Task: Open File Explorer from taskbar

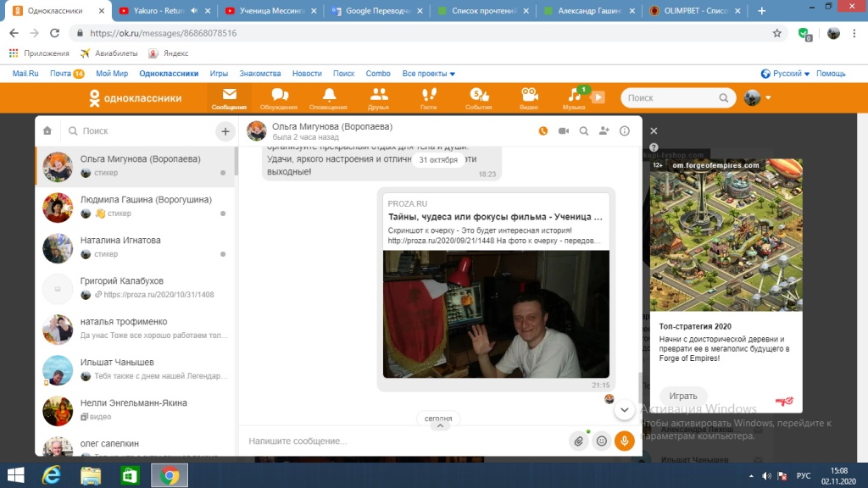Action: (91, 476)
